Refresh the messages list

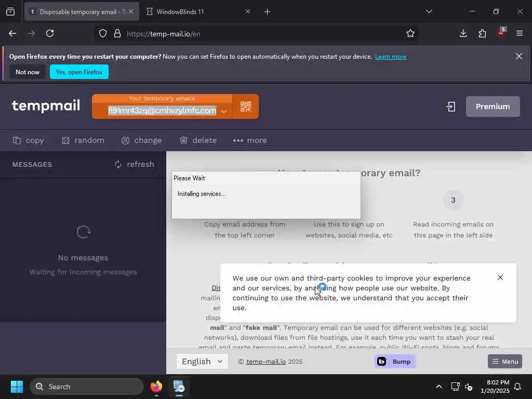coord(135,164)
